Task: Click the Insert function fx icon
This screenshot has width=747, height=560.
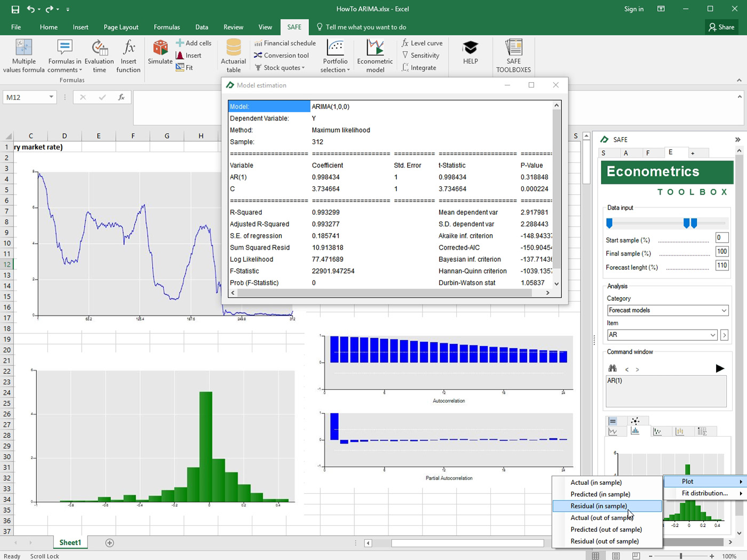Action: 129,47
